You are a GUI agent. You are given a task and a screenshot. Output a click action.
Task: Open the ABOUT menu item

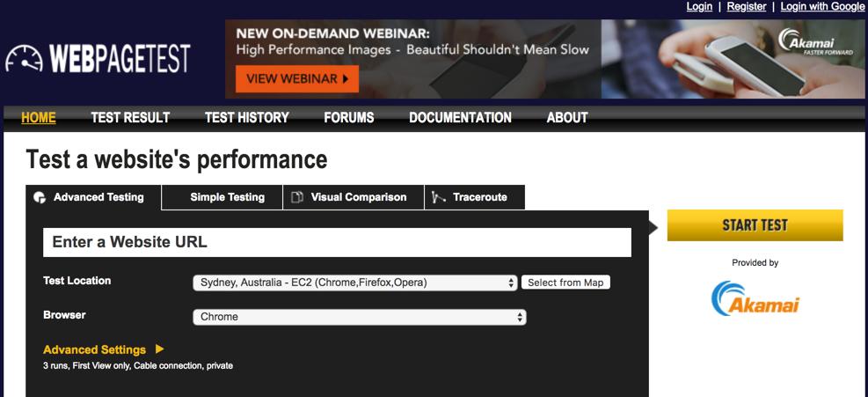[x=567, y=118]
